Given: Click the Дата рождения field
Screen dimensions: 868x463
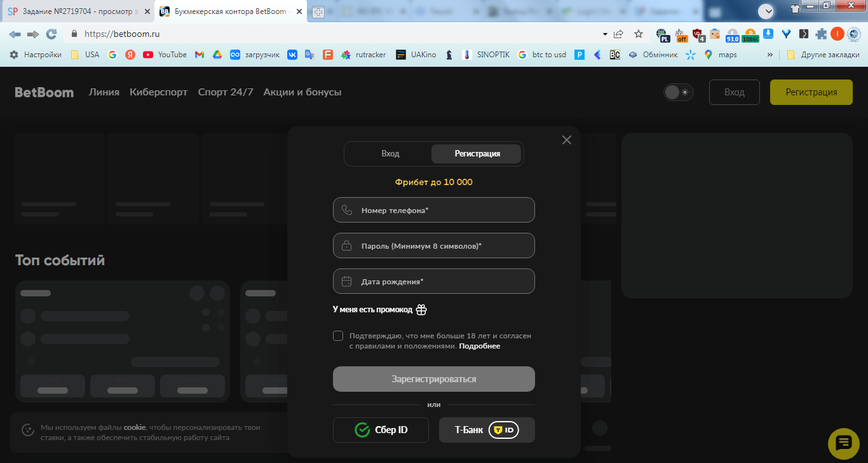Looking at the screenshot, I should point(434,281).
